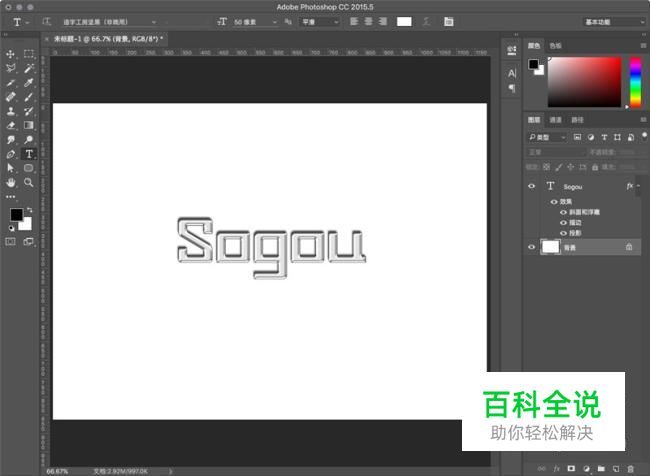Right align text in options bar
650x476 pixels.
tap(383, 22)
